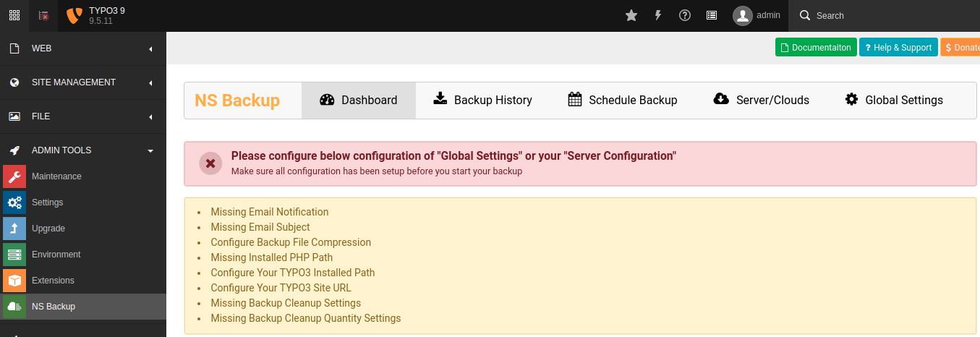This screenshot has height=337, width=980.
Task: Focus the top Search field
Action: 884,15
